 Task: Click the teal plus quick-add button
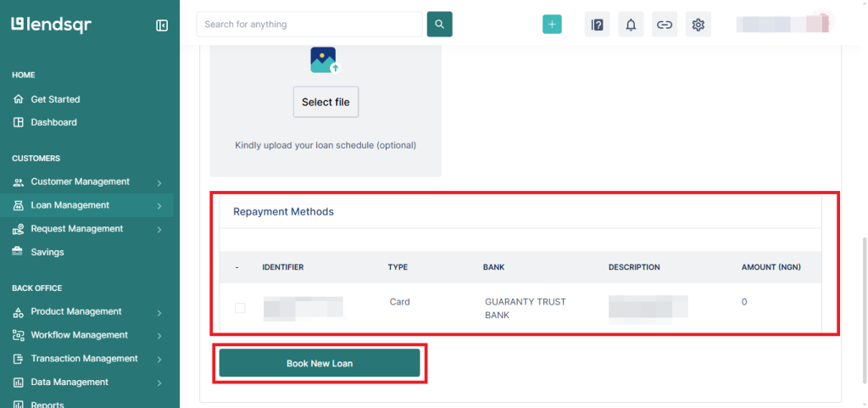tap(552, 25)
